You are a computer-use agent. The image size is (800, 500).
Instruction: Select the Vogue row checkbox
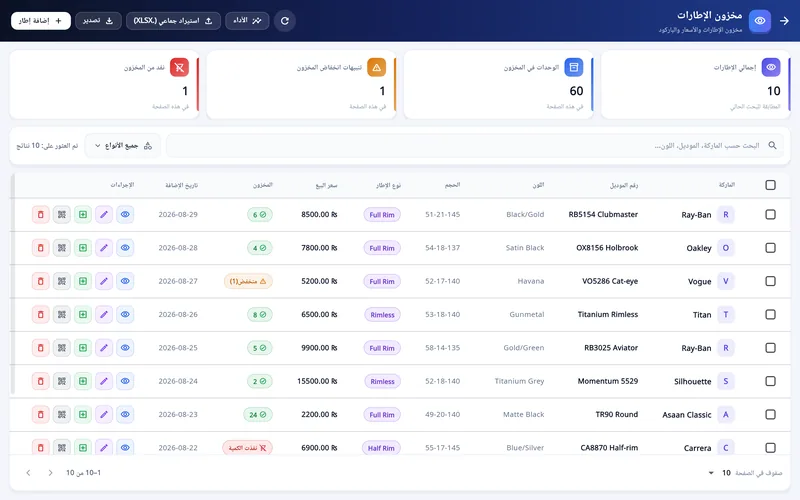pyautogui.click(x=770, y=281)
